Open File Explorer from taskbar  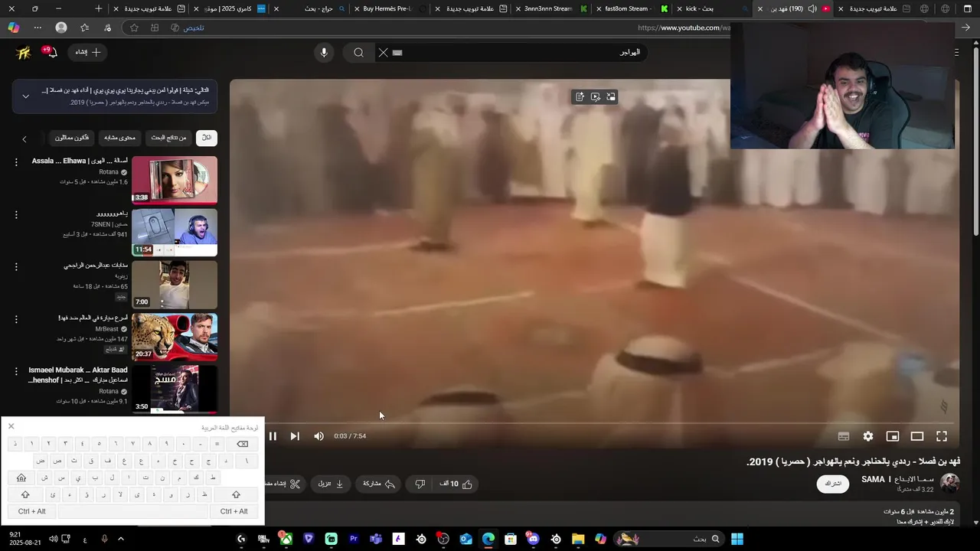point(578,539)
